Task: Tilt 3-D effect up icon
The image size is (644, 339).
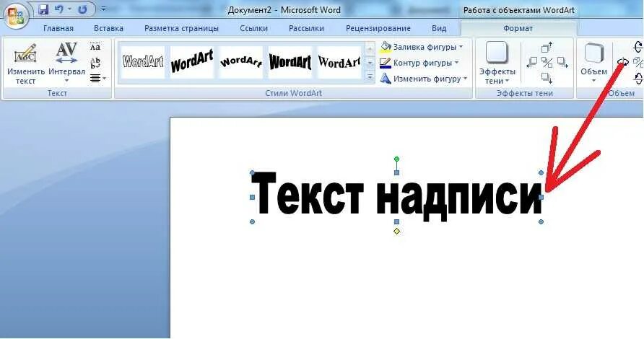Action: (638, 78)
